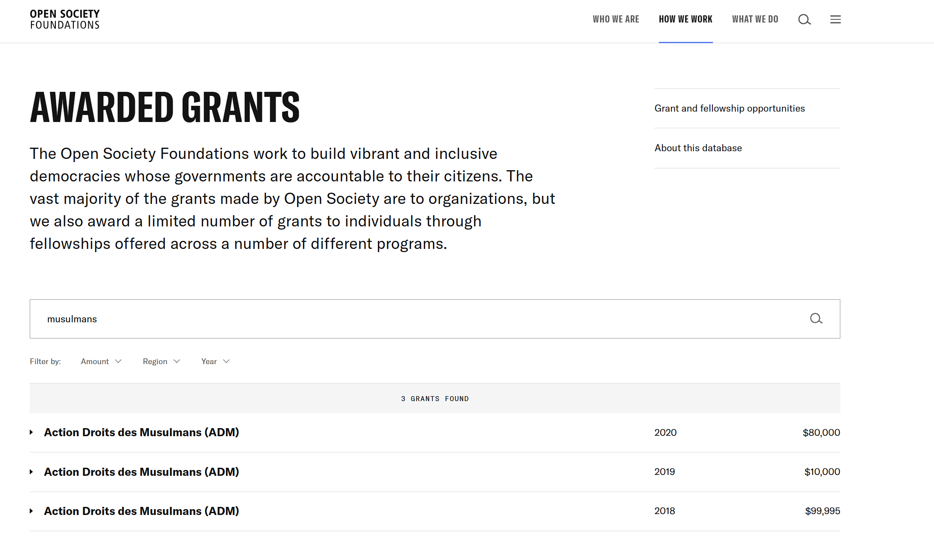The width and height of the screenshot is (934, 560).
Task: Click the 2018 year value
Action: 664,511
